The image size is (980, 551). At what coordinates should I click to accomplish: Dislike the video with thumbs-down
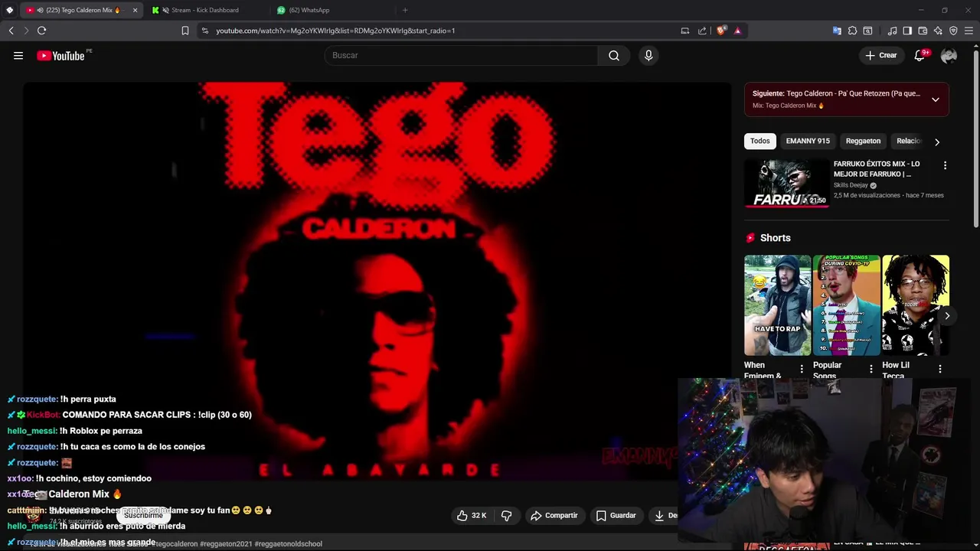click(x=506, y=516)
